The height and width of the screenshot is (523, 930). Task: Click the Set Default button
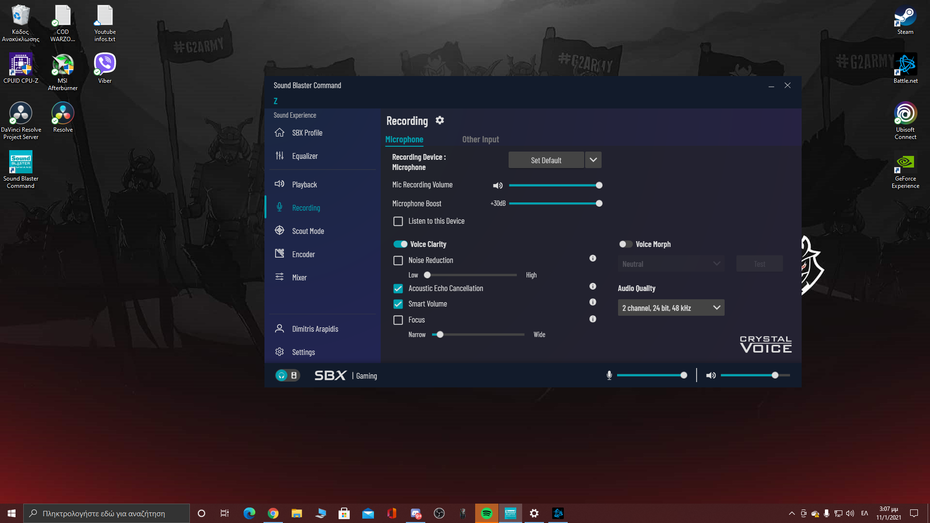click(x=546, y=160)
